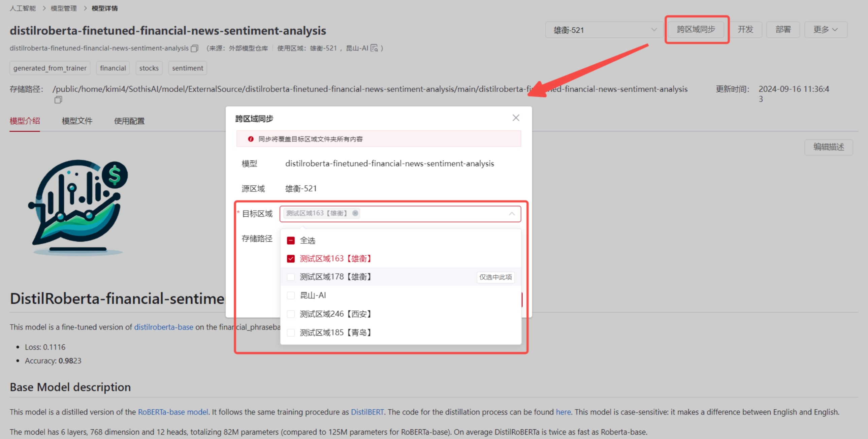This screenshot has width=868, height=439.
Task: Click the warning info icon in alert
Action: (x=251, y=139)
